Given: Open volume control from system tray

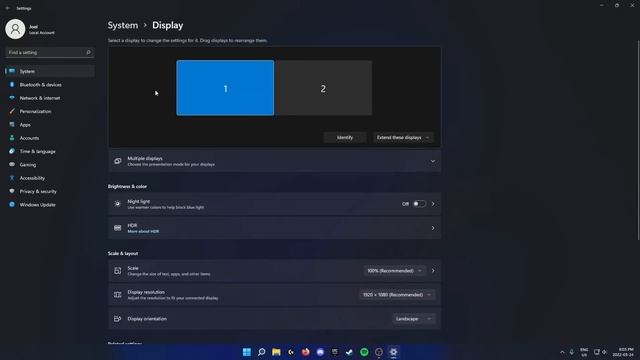Looking at the screenshot, I should (x=604, y=352).
